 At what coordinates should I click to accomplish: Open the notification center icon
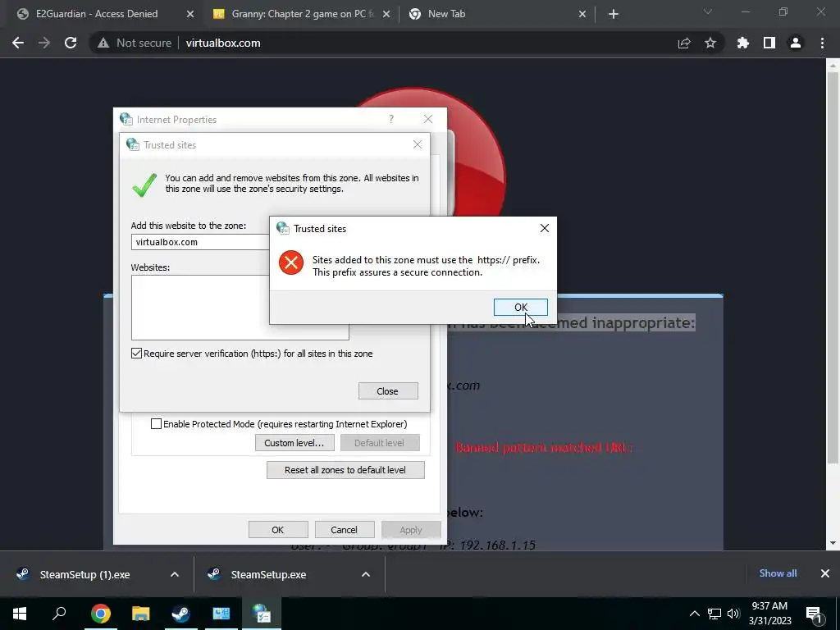click(x=813, y=614)
